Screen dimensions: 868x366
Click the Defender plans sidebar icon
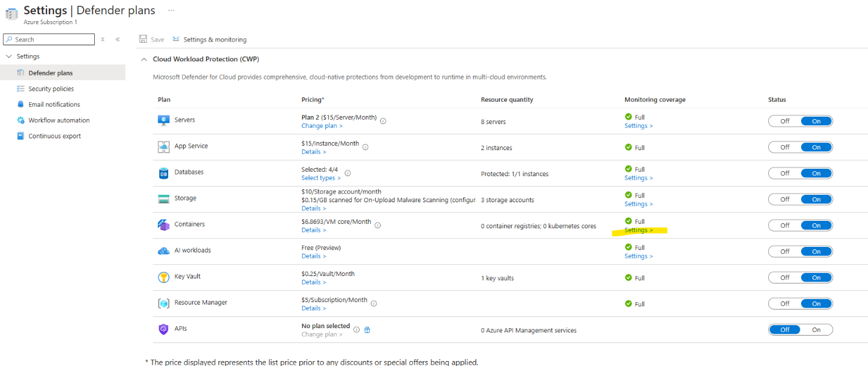(20, 73)
